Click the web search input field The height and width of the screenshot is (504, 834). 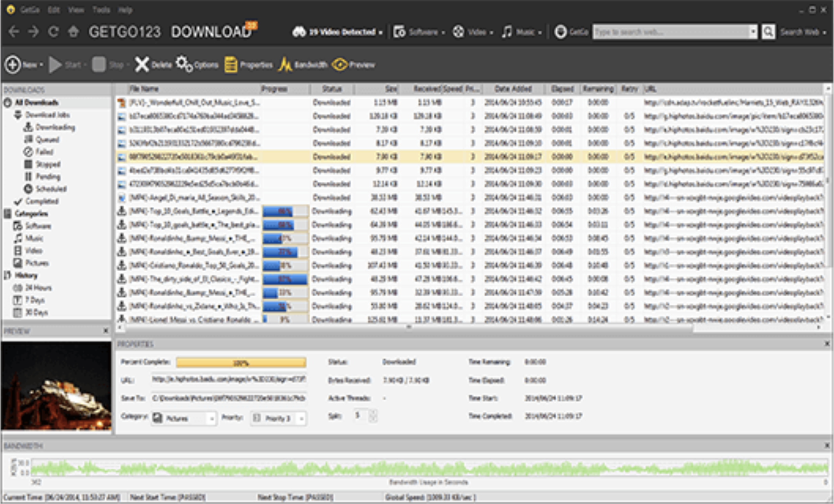tap(669, 32)
